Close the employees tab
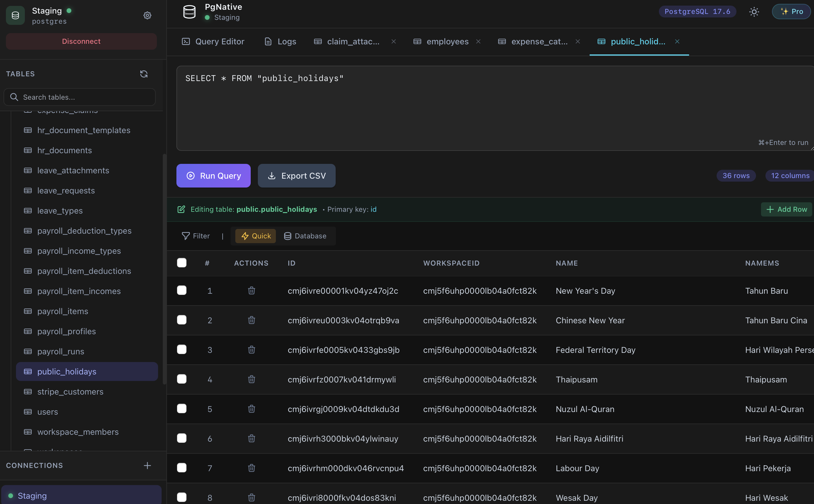The width and height of the screenshot is (814, 504). [478, 41]
